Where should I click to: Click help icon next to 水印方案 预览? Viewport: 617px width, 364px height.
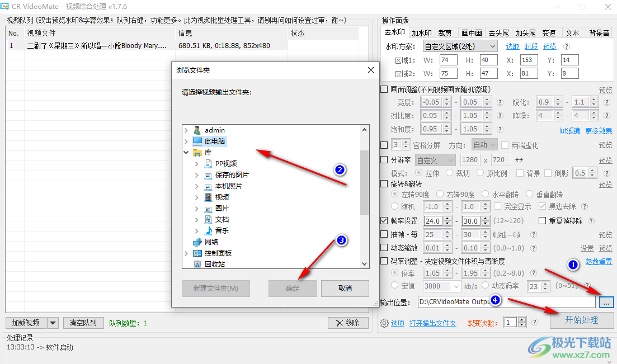(x=567, y=46)
